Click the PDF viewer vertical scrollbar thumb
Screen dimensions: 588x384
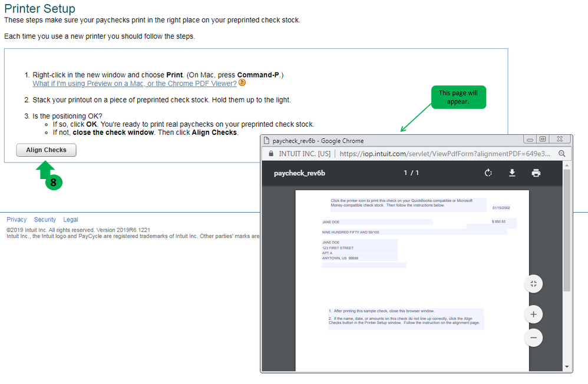pyautogui.click(x=567, y=230)
